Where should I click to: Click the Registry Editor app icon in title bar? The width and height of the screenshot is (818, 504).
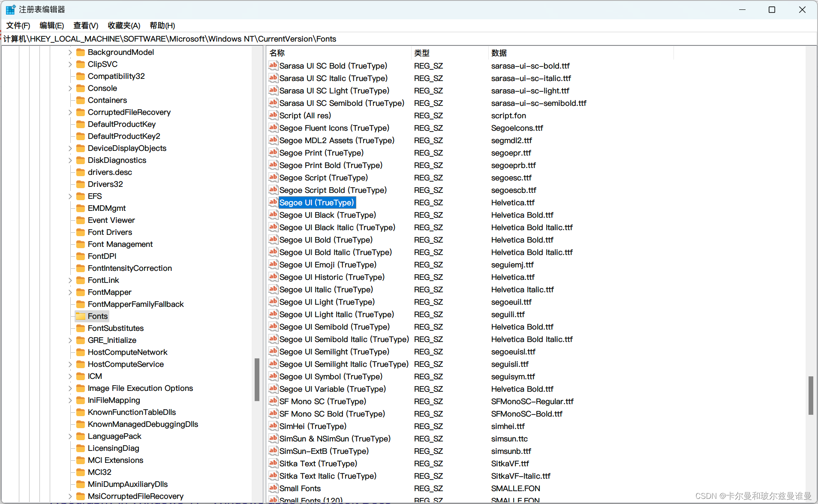tap(11, 9)
